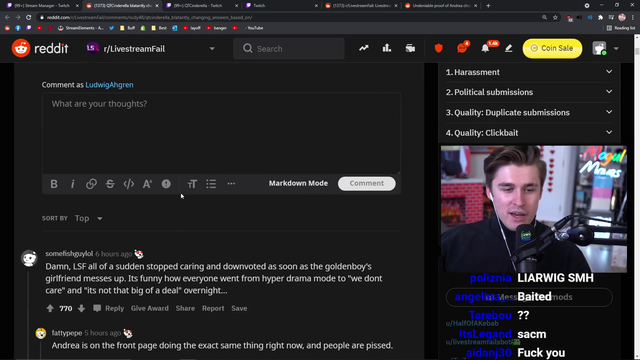Expand rule 4 Quality: Clickbait
640x360 pixels.
[529, 133]
